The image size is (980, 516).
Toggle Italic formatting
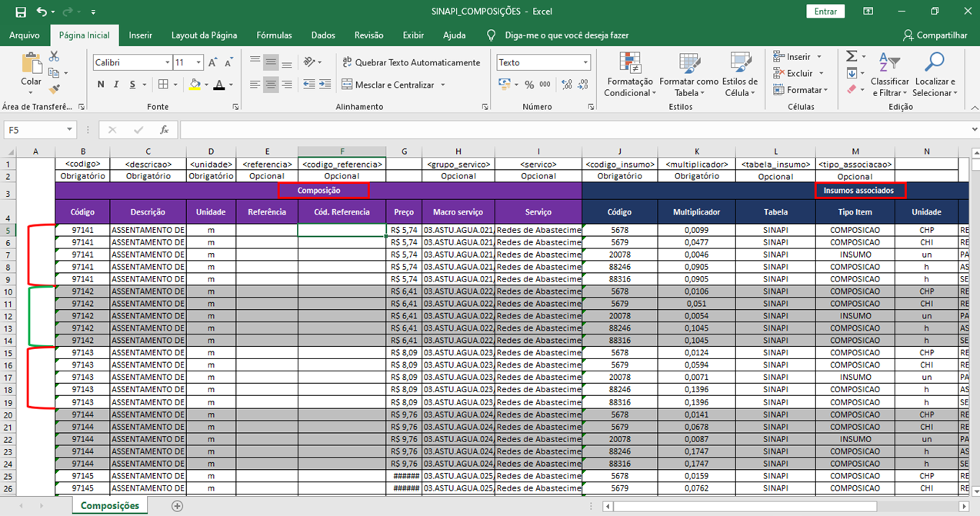(116, 85)
